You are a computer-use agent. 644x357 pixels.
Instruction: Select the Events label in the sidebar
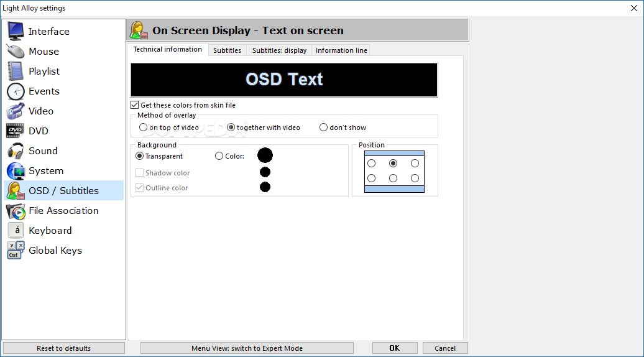click(x=44, y=91)
